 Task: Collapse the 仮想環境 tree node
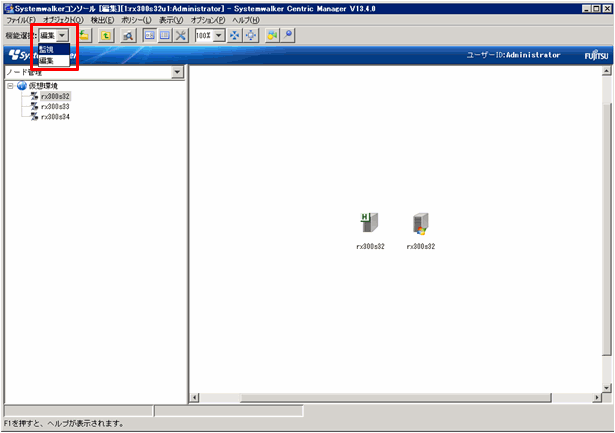(x=10, y=86)
